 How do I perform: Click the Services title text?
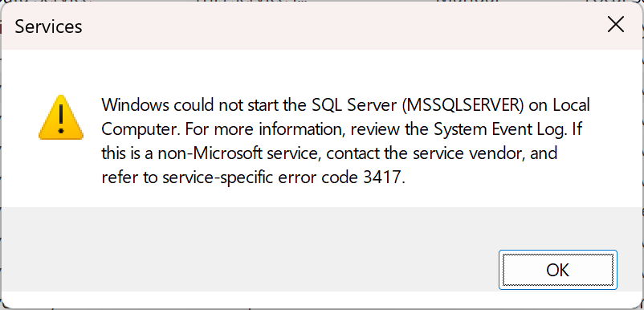[48, 27]
